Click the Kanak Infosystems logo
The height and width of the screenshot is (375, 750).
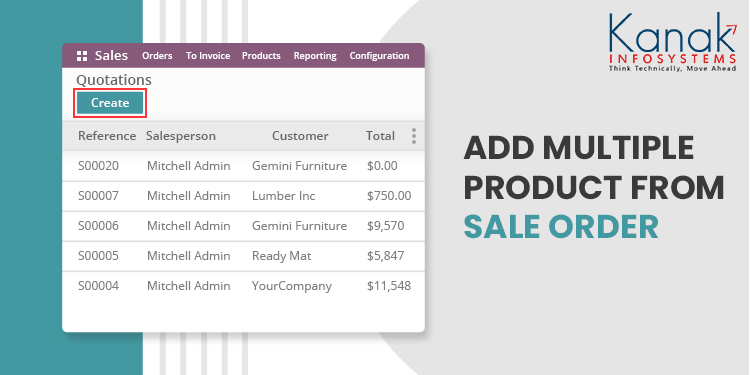tap(673, 42)
